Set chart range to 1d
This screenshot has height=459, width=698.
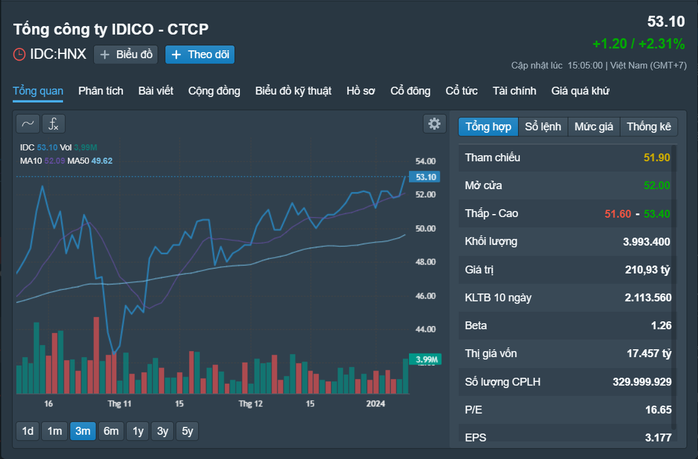28,431
